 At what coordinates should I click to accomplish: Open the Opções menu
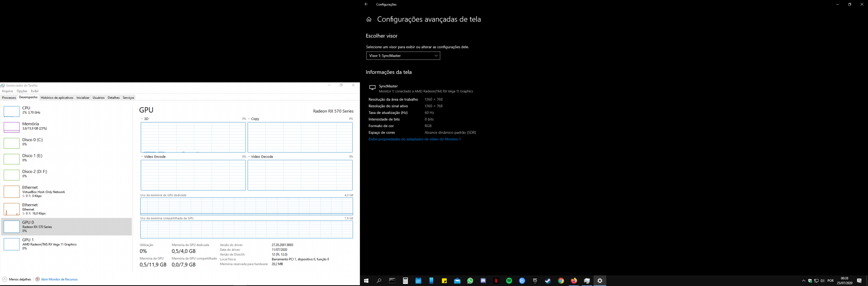22,91
